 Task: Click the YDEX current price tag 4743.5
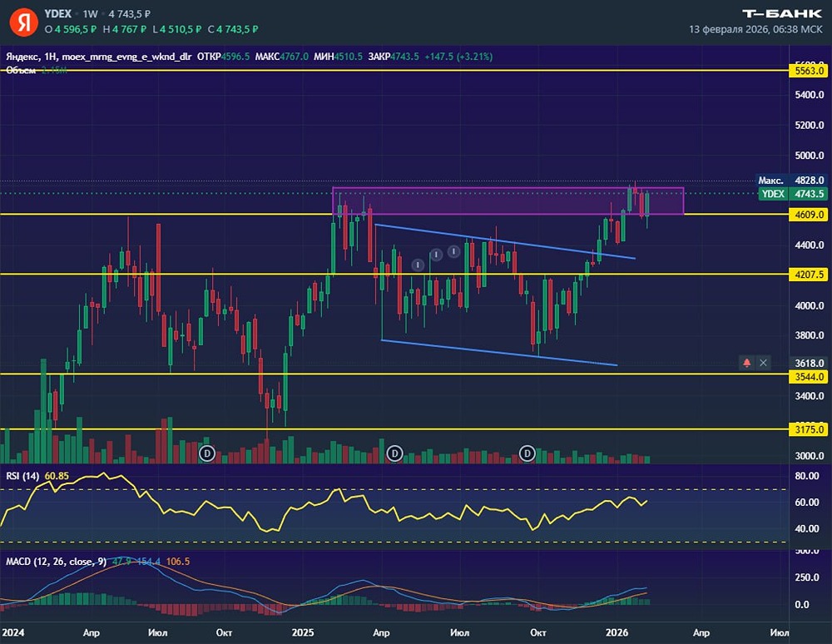coord(792,194)
